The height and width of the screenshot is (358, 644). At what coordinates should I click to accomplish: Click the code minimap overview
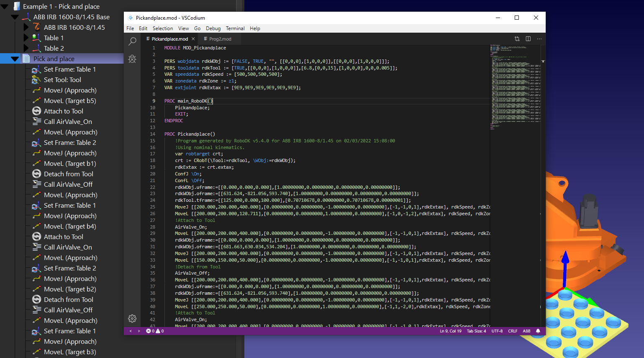click(515, 84)
